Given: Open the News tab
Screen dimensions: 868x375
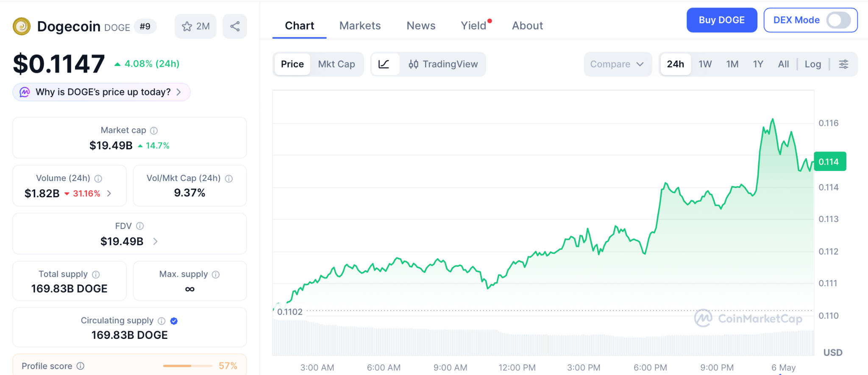Looking at the screenshot, I should tap(421, 26).
